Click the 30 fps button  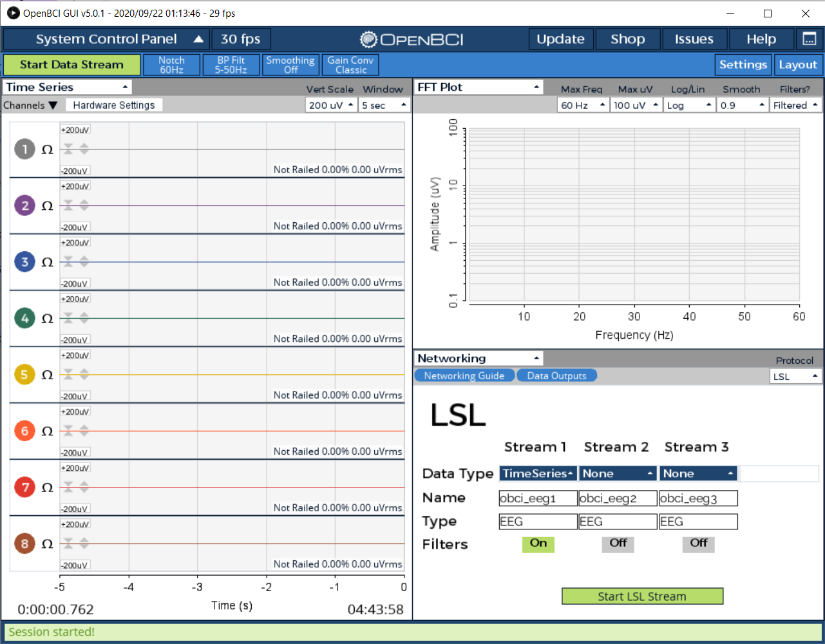pos(241,39)
